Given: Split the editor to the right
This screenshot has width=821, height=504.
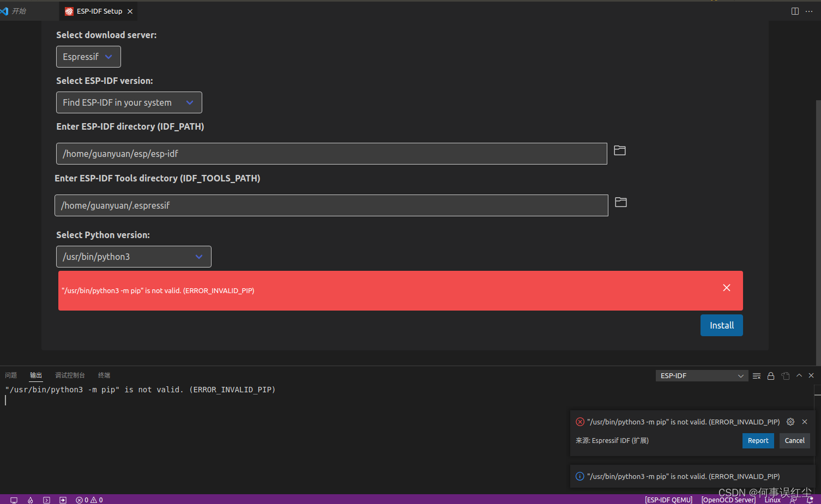Looking at the screenshot, I should click(795, 11).
